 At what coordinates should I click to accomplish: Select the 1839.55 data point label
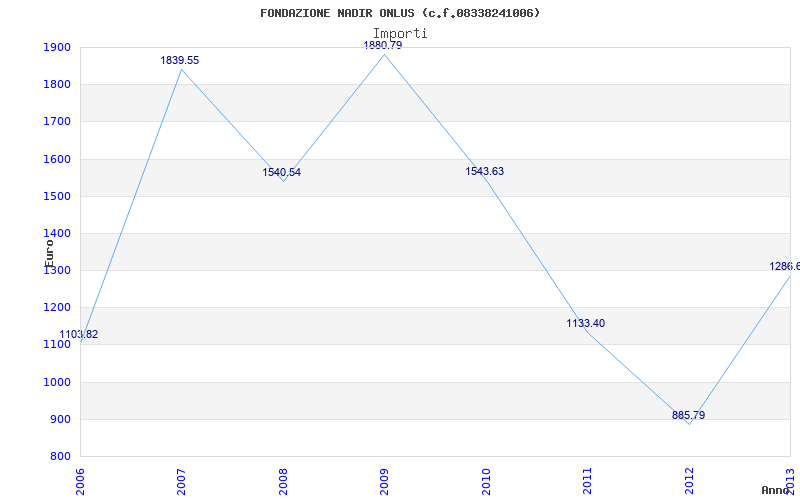tap(180, 60)
